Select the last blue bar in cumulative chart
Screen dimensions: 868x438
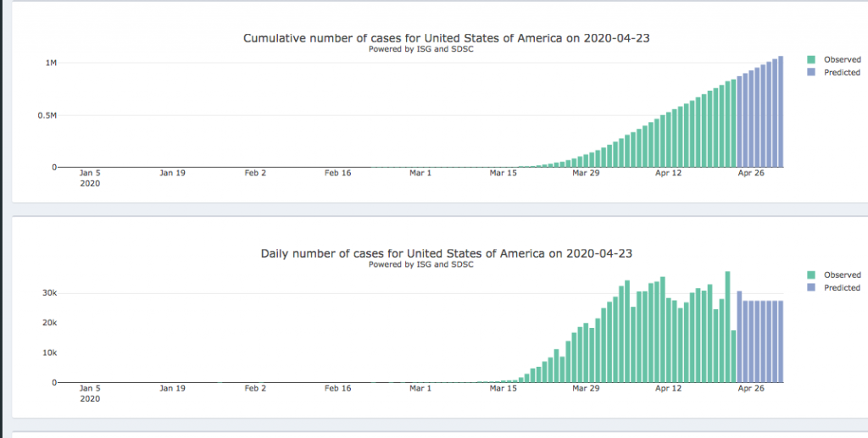(781, 112)
